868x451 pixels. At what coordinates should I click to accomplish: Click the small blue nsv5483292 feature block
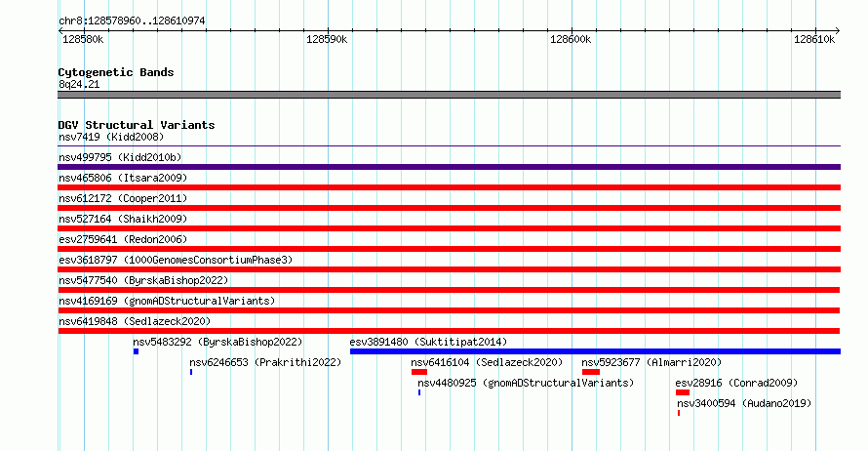[x=136, y=351]
